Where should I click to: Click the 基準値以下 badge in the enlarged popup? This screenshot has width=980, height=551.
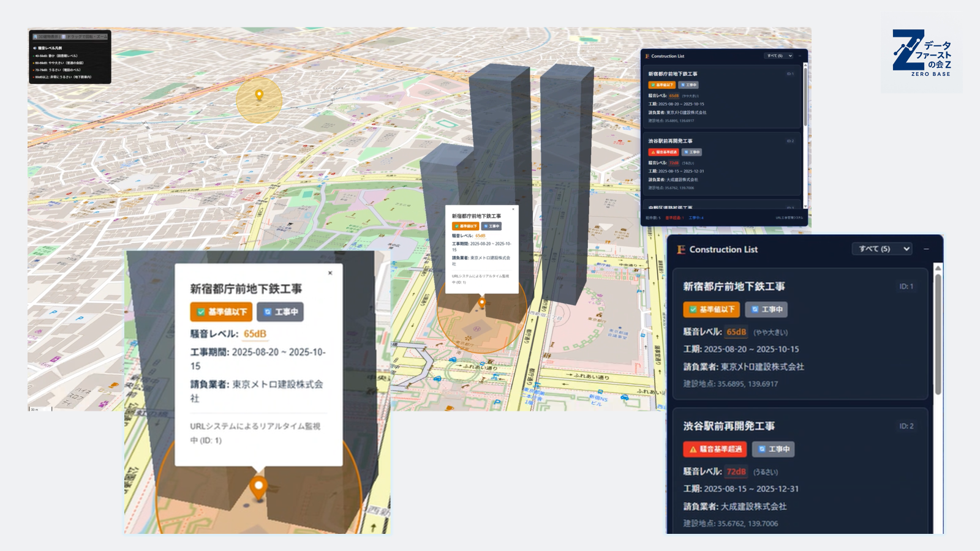(x=221, y=312)
